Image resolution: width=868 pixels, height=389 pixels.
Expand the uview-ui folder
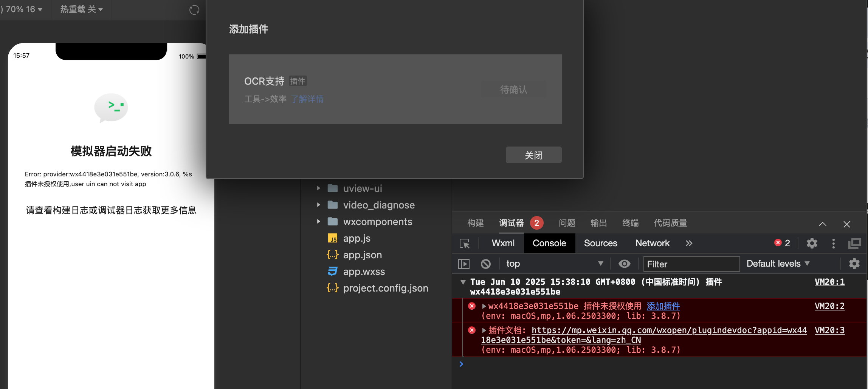(318, 188)
